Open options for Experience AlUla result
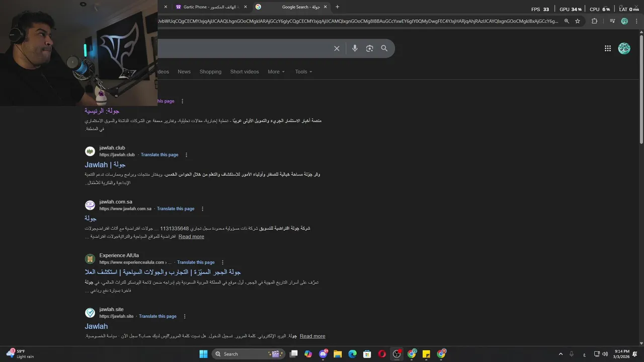 pyautogui.click(x=222, y=262)
